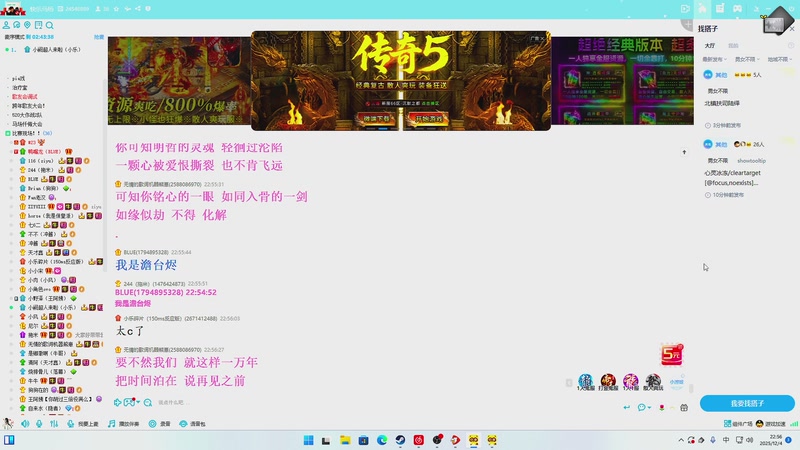
Task: Open the 男女不限 gender filter dropdown
Action: [x=747, y=59]
